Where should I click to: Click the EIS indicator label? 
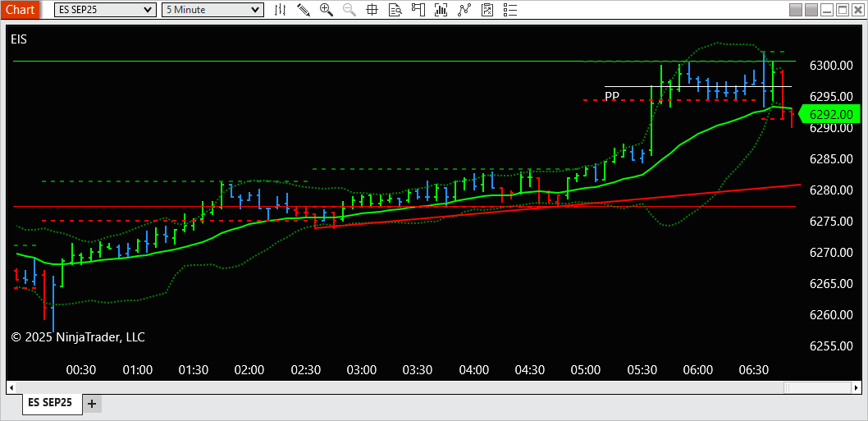pyautogui.click(x=19, y=39)
